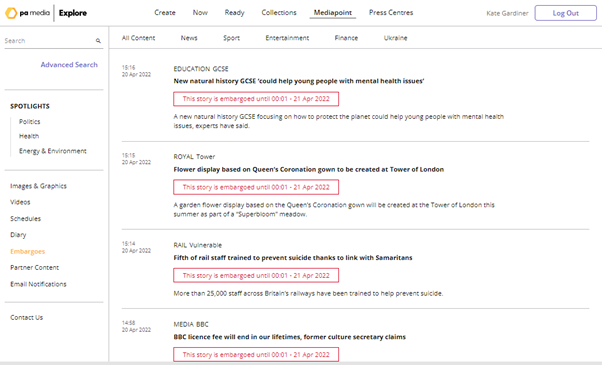The image size is (602, 365).
Task: Switch to the Ukraine tab
Action: pos(395,38)
